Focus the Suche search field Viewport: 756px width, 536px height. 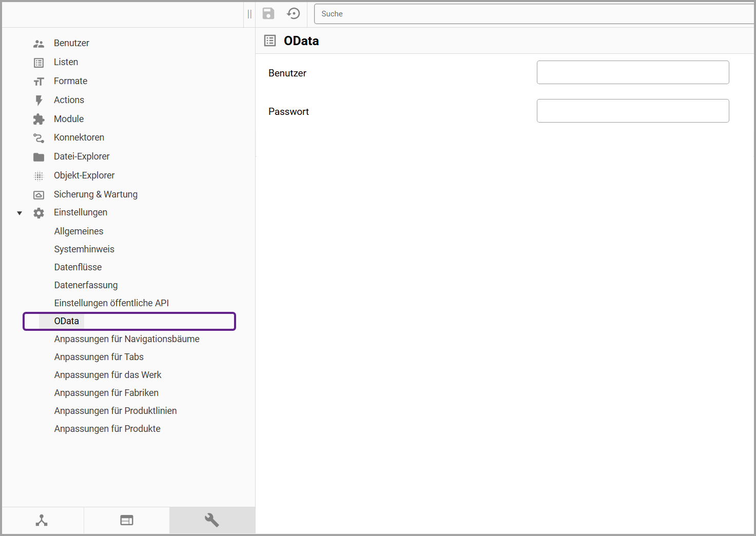click(x=534, y=14)
